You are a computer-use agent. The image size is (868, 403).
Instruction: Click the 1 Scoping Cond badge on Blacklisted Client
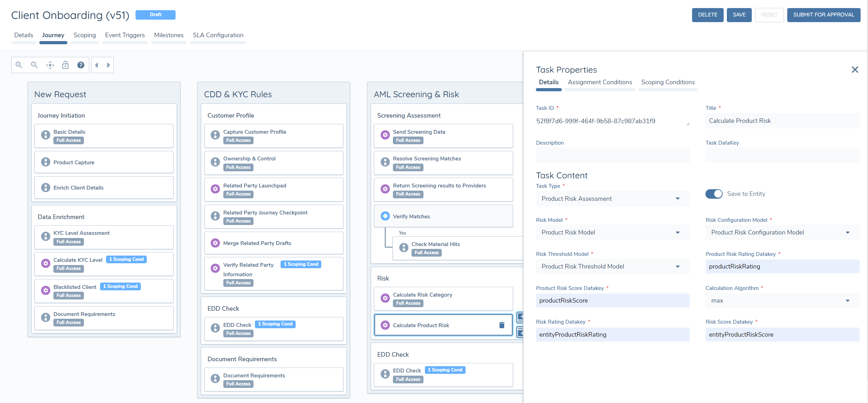[120, 286]
